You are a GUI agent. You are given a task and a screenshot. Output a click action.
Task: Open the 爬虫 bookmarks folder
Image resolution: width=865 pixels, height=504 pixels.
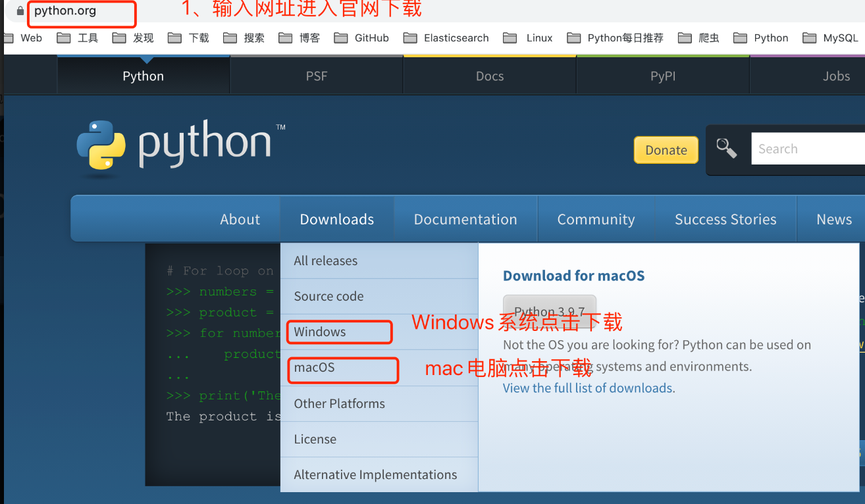698,38
